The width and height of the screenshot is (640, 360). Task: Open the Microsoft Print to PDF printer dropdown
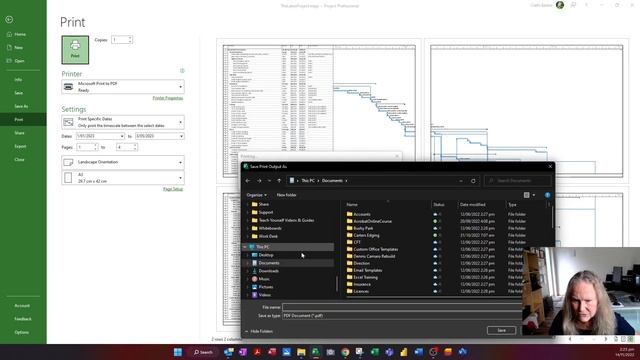123,87
